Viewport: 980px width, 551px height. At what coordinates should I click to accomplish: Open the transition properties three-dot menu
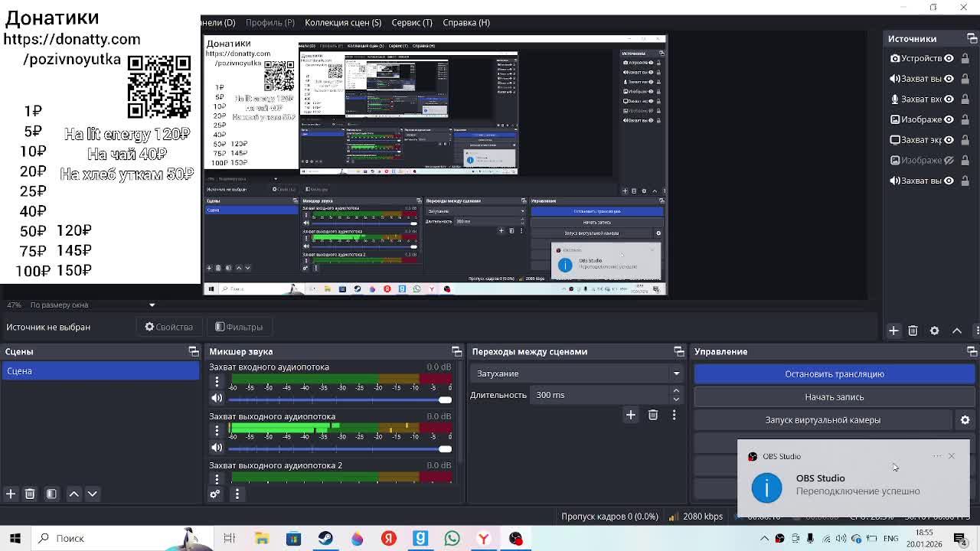tap(674, 415)
